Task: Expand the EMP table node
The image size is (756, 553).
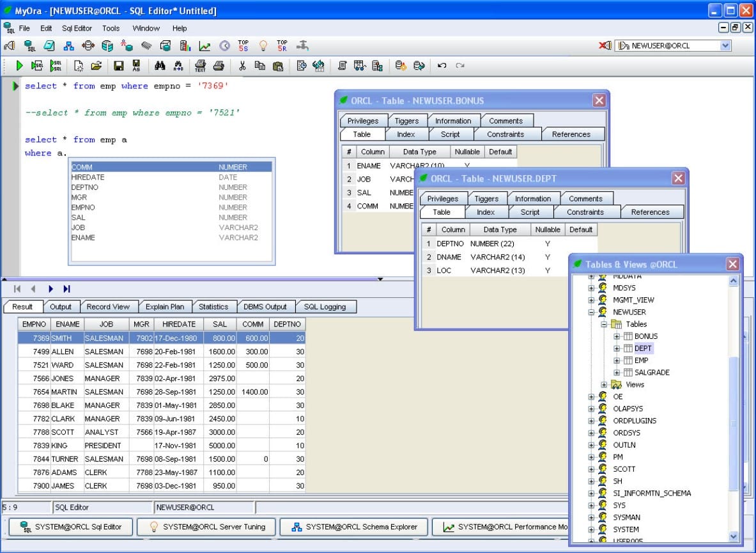Action: [616, 360]
